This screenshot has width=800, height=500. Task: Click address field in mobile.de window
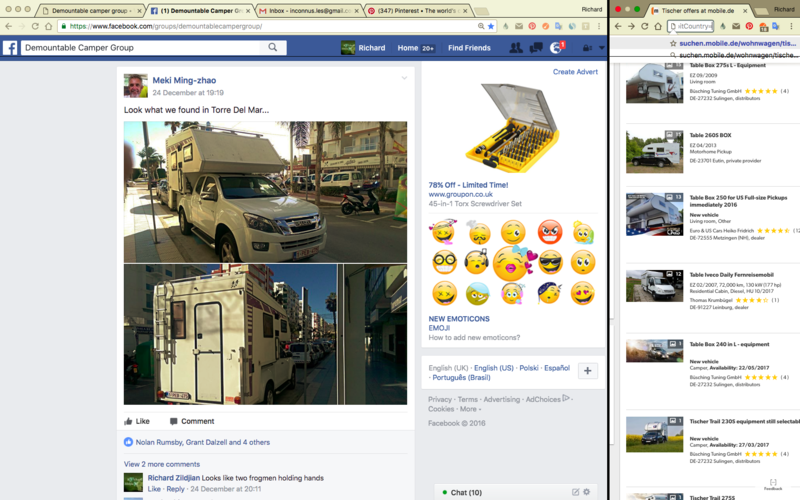tap(690, 26)
